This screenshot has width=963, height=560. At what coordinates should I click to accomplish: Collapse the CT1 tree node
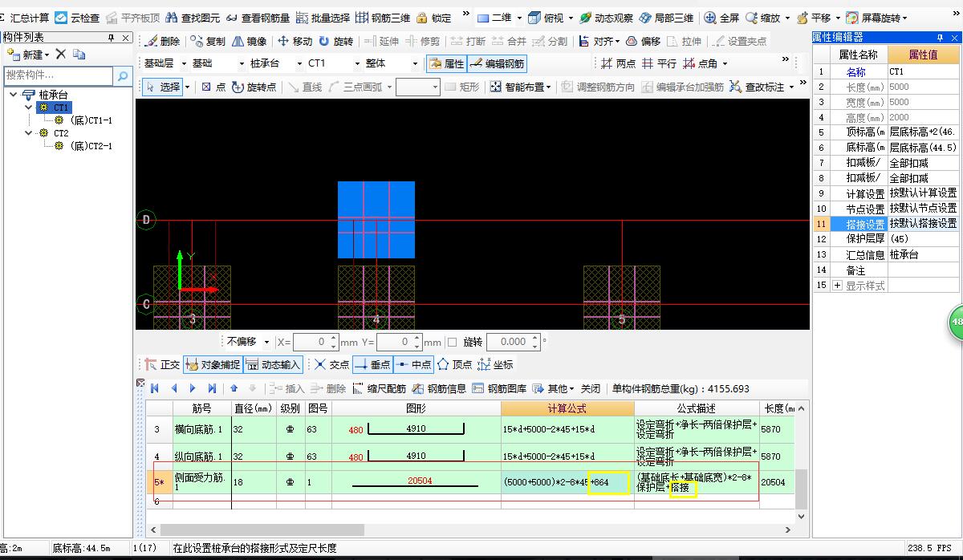click(29, 108)
